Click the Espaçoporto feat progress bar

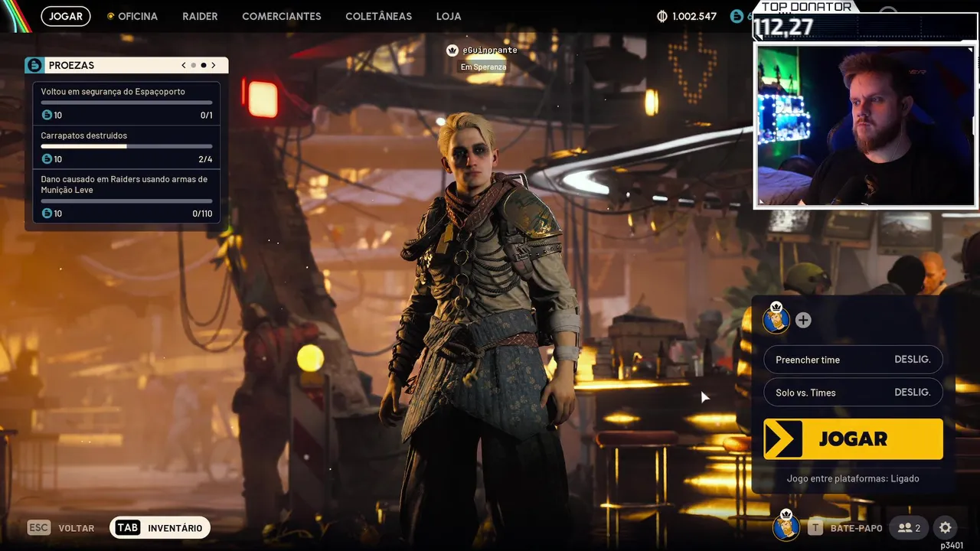(126, 102)
